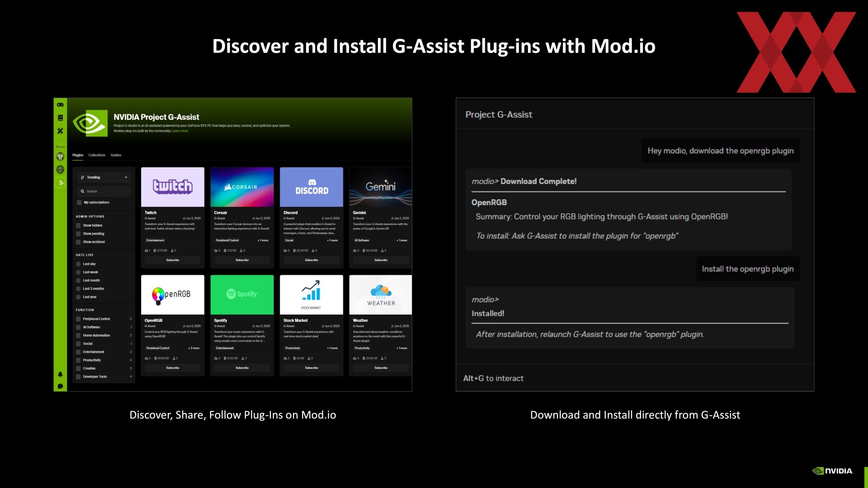The width and height of the screenshot is (868, 488).
Task: Open the Stock Market plugin thumbnail
Action: 311,295
